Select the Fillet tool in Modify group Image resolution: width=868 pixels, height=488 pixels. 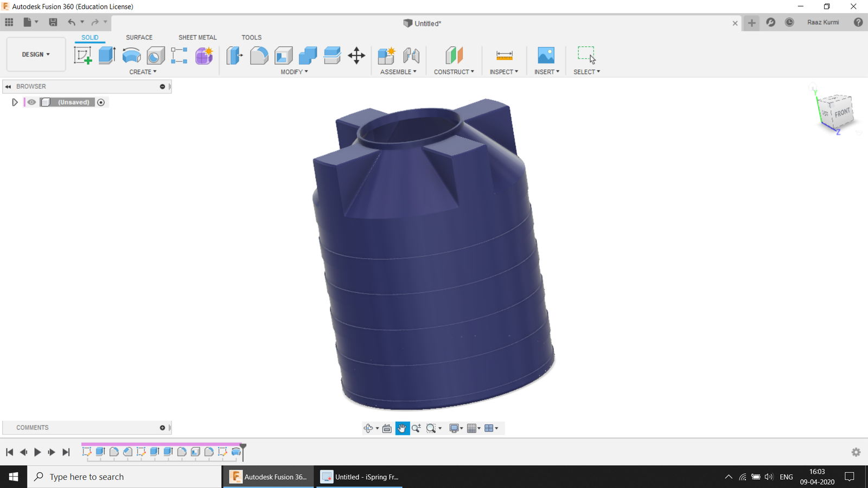259,55
